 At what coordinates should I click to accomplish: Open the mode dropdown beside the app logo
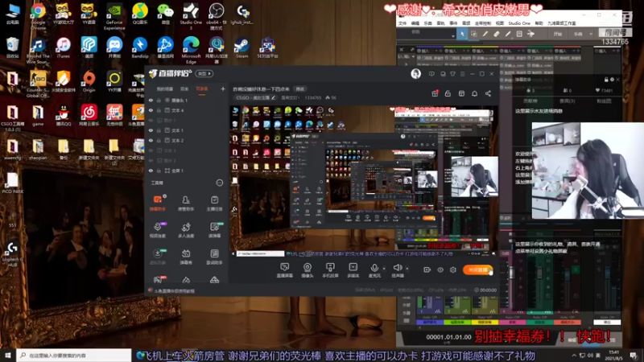coord(204,73)
